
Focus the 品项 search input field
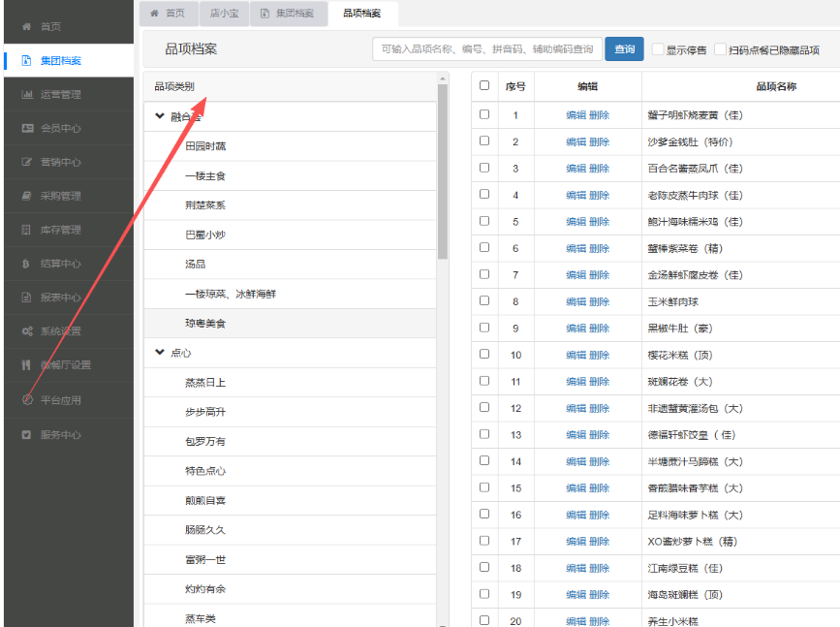tap(485, 49)
